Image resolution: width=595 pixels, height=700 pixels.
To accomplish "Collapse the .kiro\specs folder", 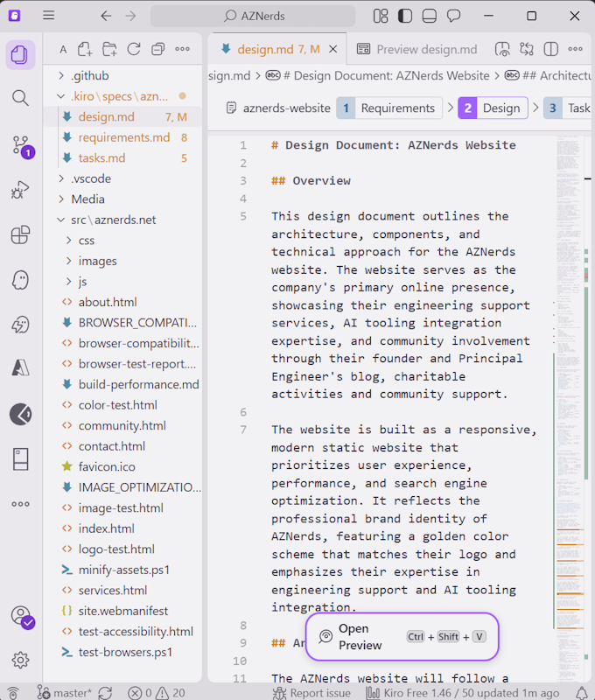I will click(x=122, y=96).
